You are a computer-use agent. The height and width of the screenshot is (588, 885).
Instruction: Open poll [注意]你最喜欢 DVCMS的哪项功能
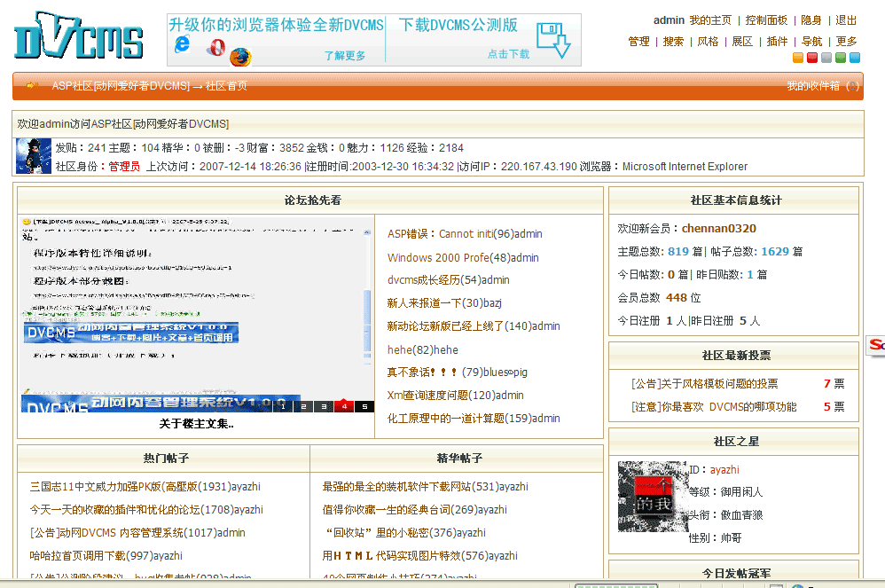coord(714,407)
